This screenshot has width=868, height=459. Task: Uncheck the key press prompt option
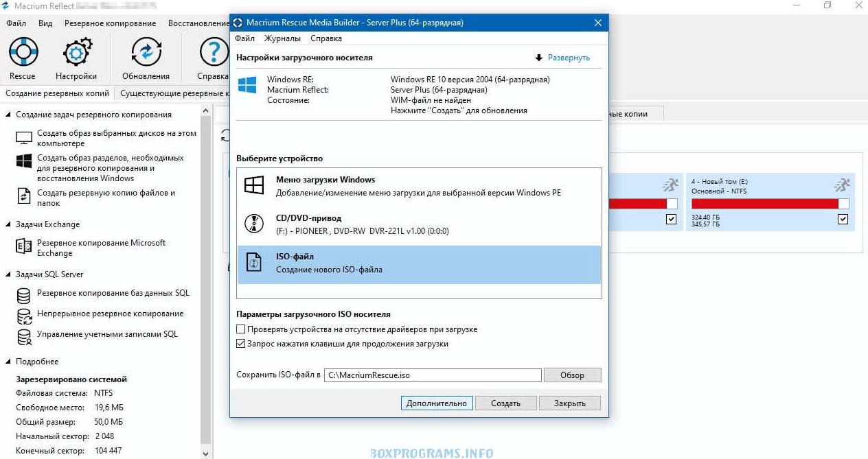point(240,344)
